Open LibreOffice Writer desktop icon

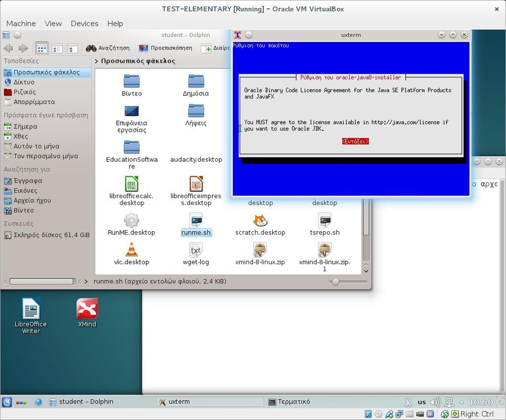[31, 315]
